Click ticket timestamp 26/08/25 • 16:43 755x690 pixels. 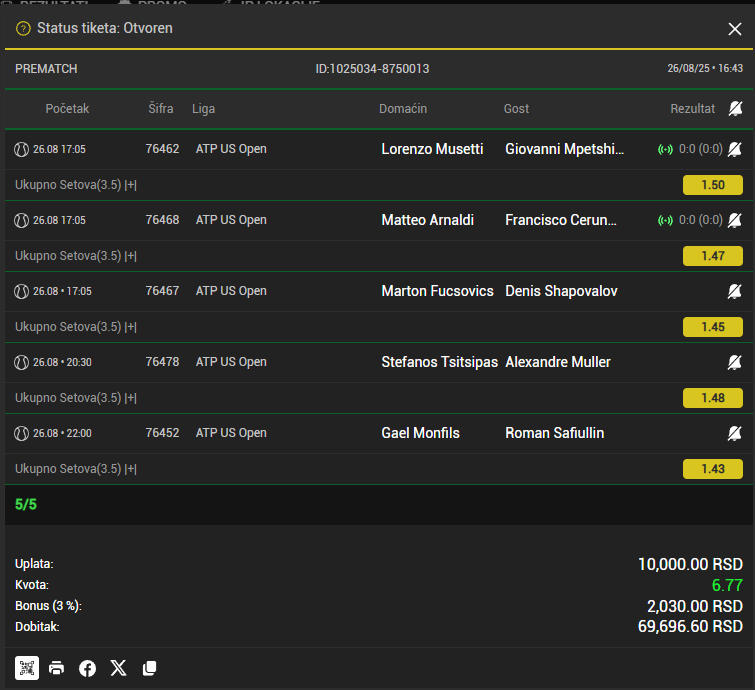coord(705,68)
